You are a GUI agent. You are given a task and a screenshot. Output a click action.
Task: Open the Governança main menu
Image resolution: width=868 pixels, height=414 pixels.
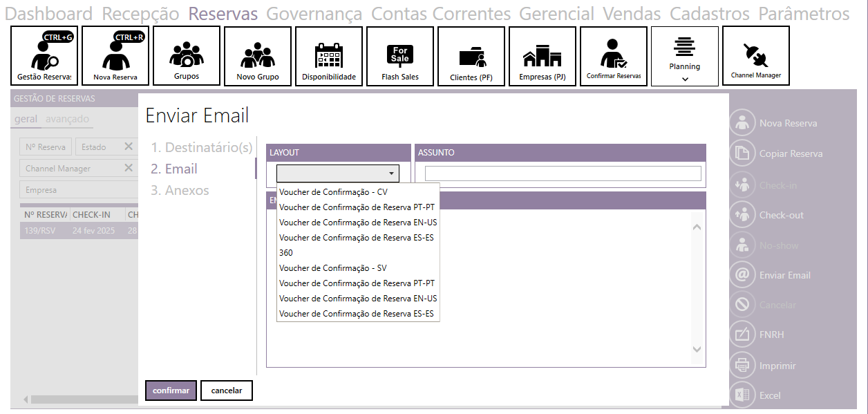pos(314,14)
